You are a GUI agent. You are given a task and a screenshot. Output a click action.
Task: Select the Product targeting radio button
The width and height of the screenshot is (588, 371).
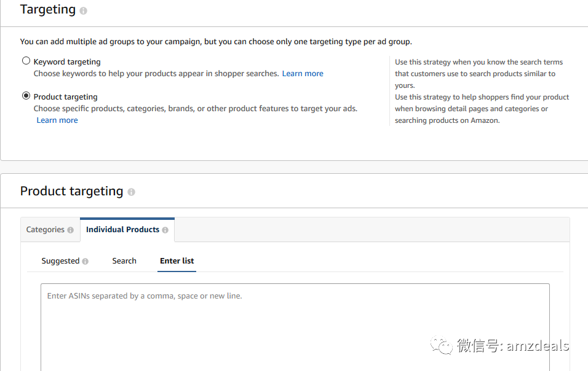[26, 96]
